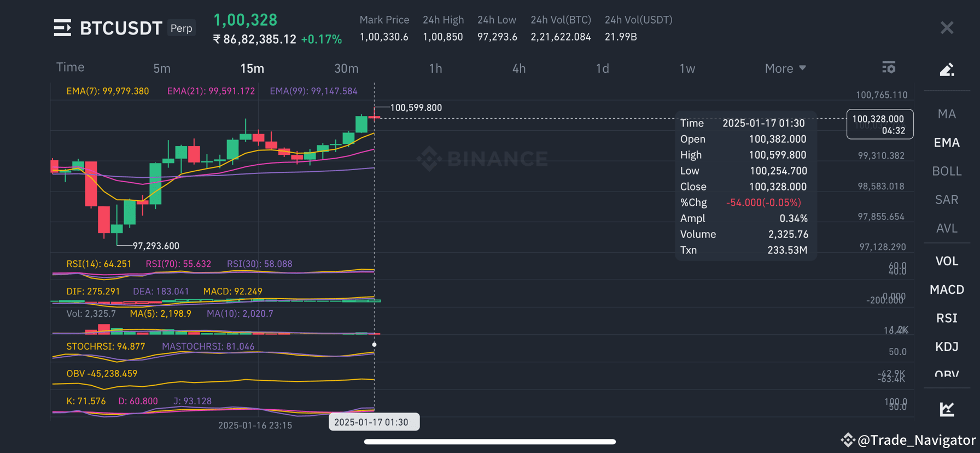Select the Time chart view
Image resolution: width=980 pixels, height=453 pixels.
click(70, 67)
